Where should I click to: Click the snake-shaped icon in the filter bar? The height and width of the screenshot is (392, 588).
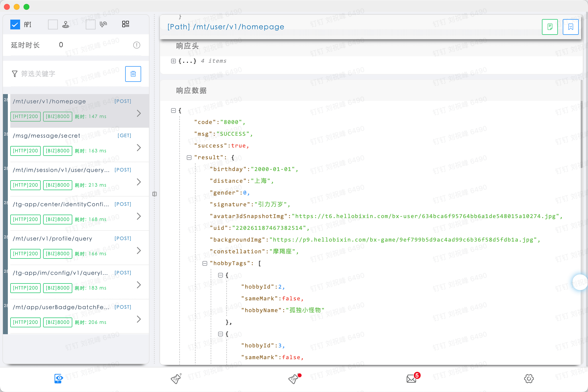103,24
